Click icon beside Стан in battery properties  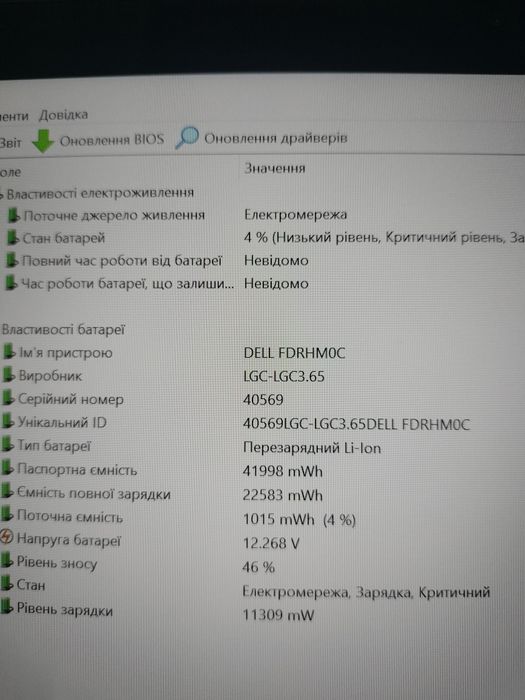pos(7,584)
